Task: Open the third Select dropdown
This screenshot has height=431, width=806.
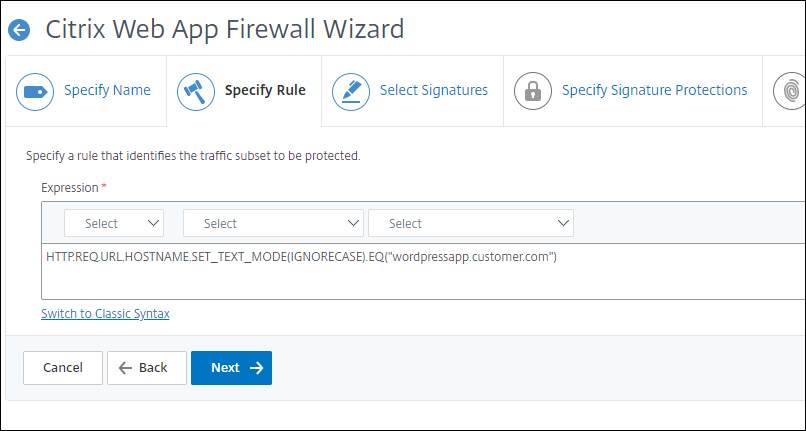Action: pos(471,223)
